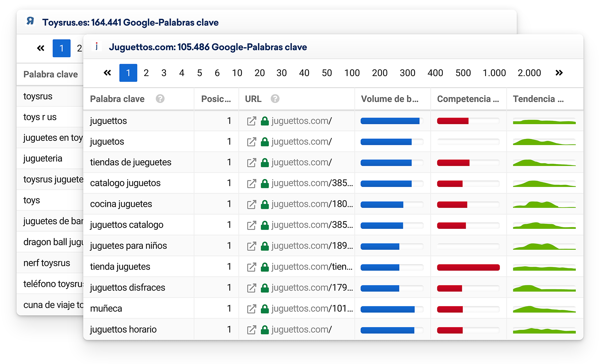
Task: Go back using Toysrus panel double chevron
Action: tap(41, 48)
